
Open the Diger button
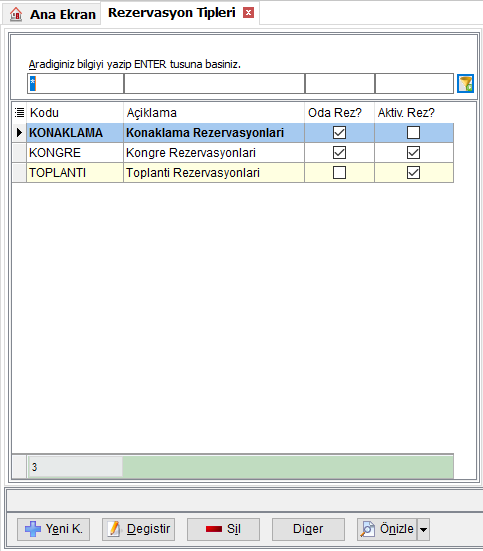[308, 529]
